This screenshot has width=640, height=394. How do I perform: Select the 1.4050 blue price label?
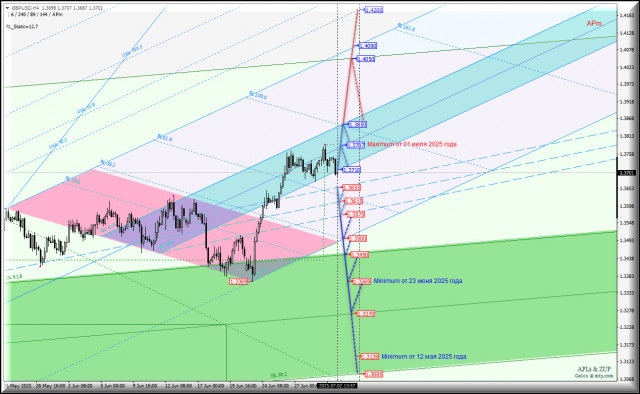[x=365, y=59]
